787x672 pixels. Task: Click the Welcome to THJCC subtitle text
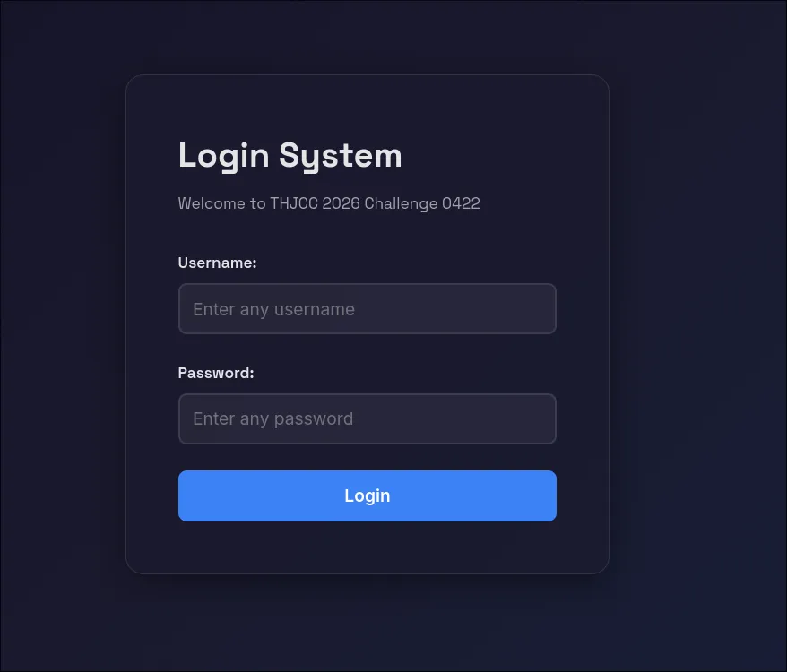click(x=329, y=203)
